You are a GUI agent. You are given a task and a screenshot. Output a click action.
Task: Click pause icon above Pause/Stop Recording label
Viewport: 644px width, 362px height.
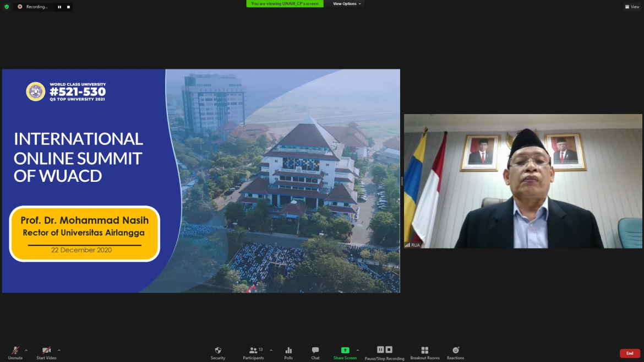coord(380,350)
